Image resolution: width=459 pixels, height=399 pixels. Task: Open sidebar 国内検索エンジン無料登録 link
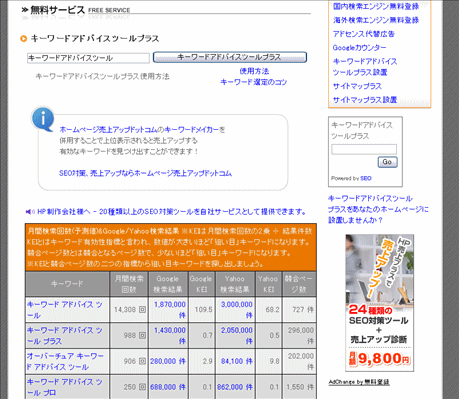pos(376,6)
